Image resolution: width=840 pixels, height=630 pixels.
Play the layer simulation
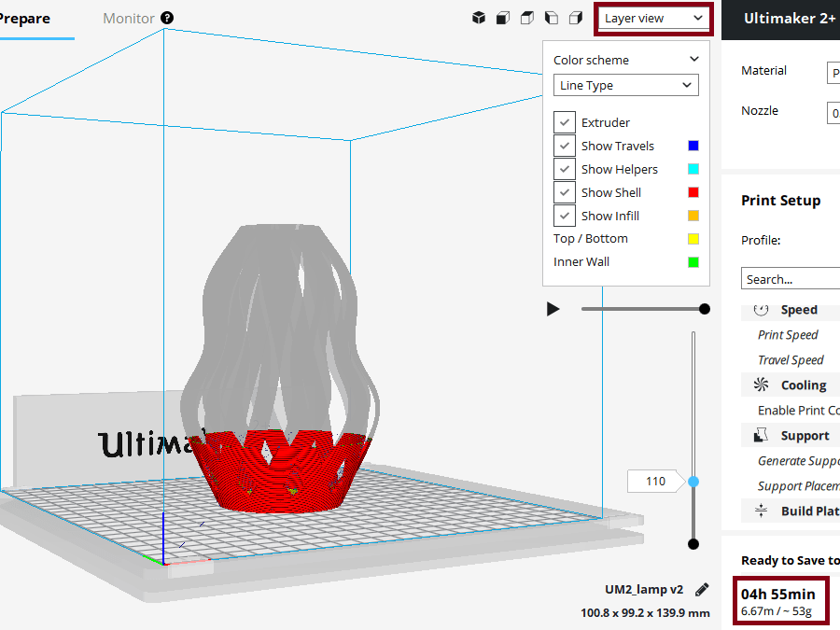553,309
